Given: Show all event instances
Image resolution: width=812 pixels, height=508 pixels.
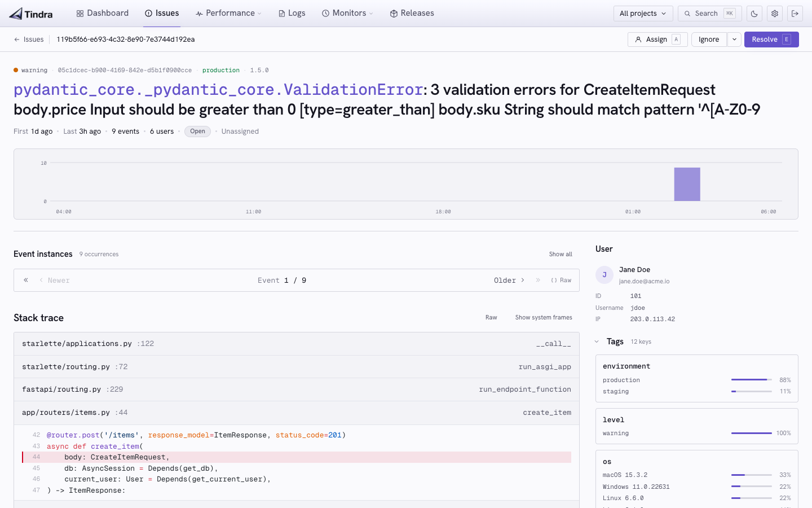Looking at the screenshot, I should 561,254.
